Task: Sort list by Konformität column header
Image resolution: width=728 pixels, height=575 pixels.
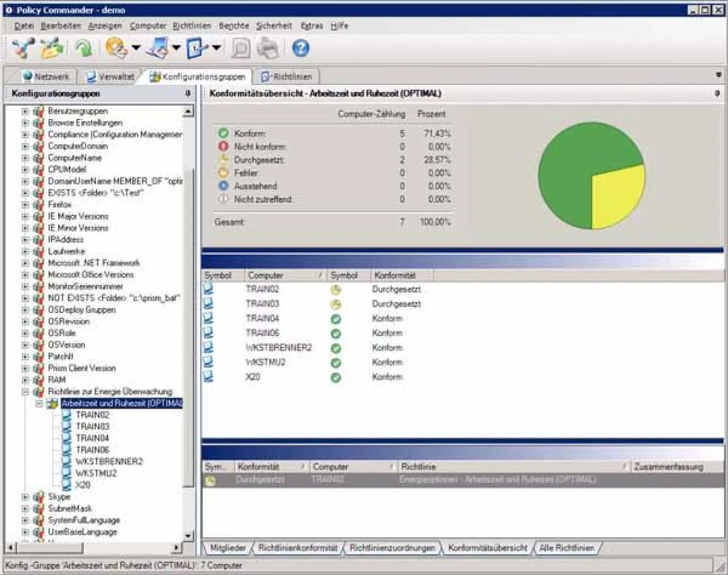Action: click(x=394, y=275)
